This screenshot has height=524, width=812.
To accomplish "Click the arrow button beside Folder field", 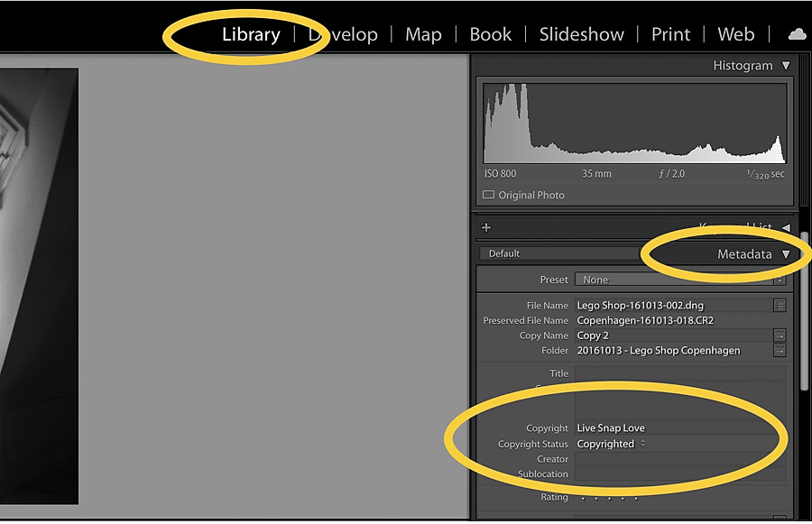I will pyautogui.click(x=780, y=351).
